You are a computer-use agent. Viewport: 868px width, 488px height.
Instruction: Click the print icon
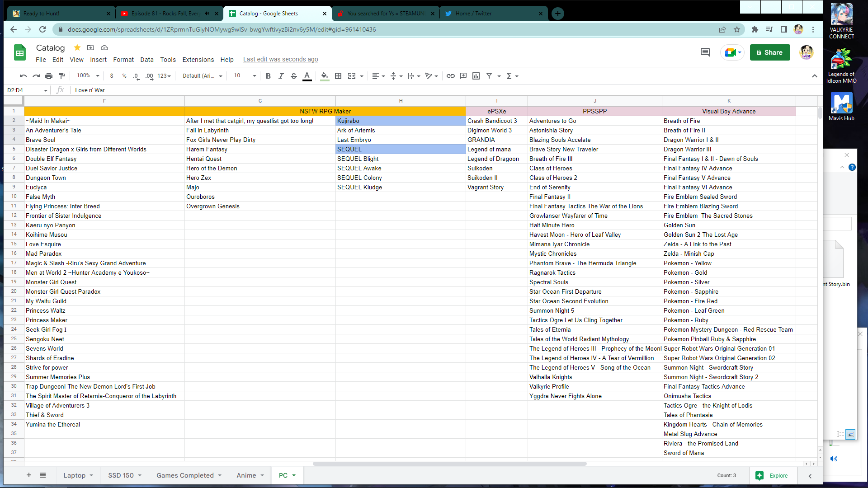point(49,76)
